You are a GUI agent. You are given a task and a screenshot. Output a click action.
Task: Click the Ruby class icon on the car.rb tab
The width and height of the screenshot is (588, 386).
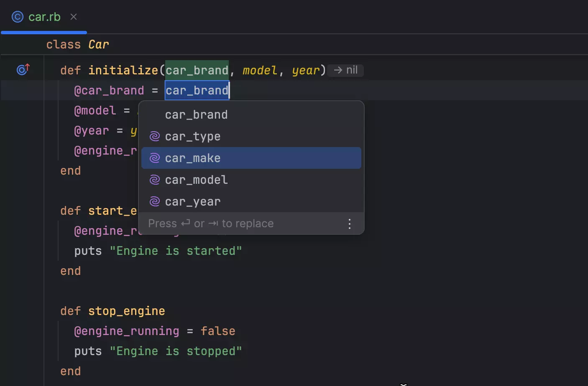pos(17,16)
